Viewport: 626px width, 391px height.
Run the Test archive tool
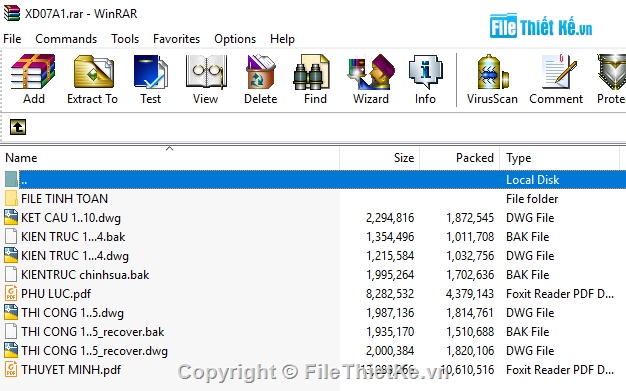pos(151,79)
